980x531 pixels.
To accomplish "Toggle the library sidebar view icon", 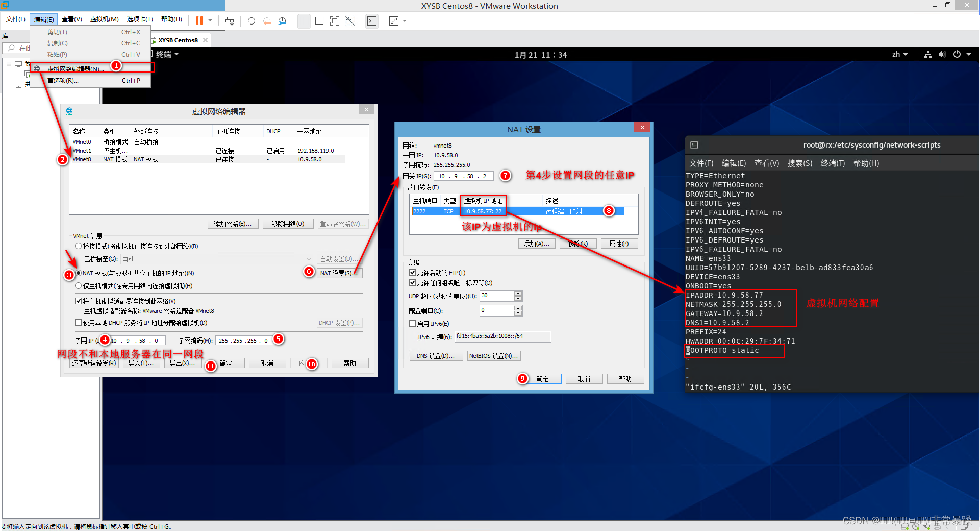I will [304, 21].
